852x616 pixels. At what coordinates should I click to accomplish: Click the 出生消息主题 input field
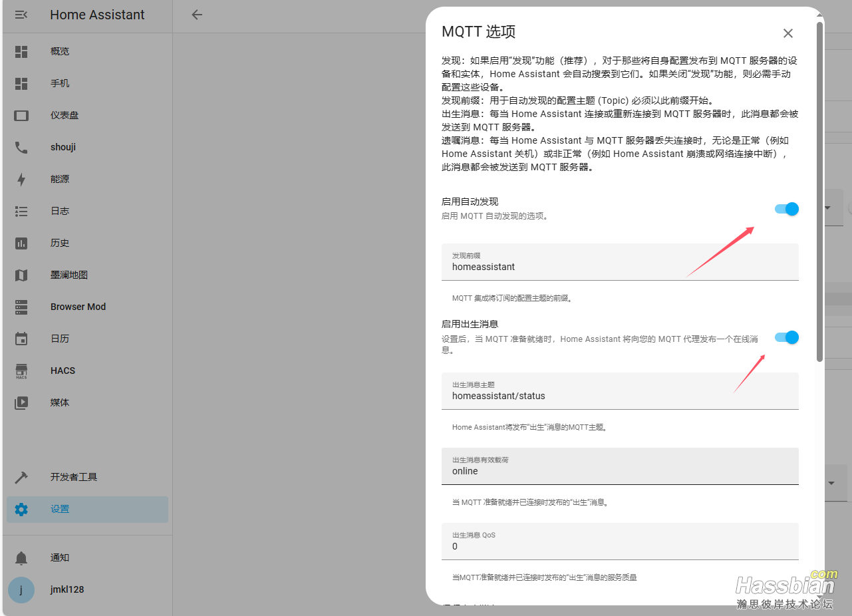(x=620, y=391)
